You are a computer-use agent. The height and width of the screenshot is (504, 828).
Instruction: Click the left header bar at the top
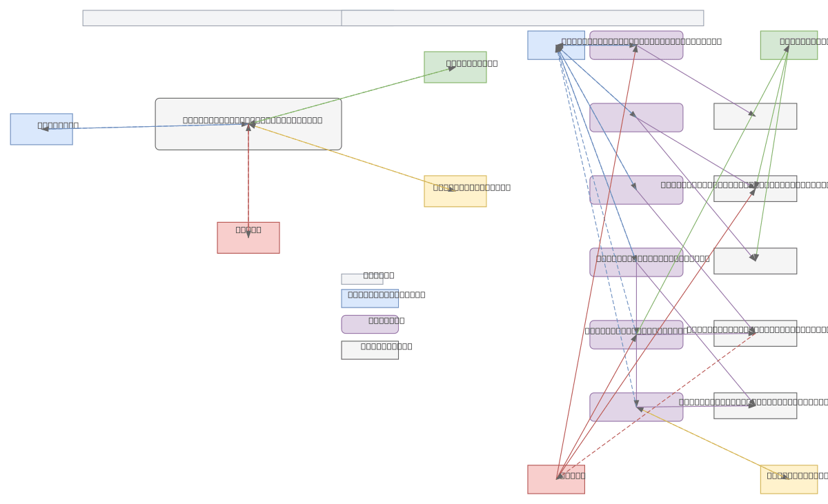[212, 18]
